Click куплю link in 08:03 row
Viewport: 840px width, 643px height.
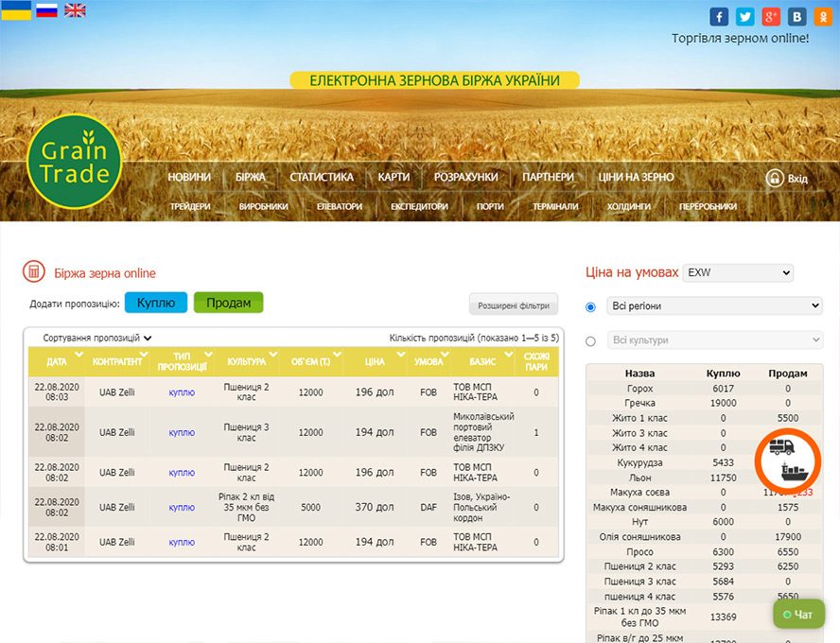(x=182, y=392)
